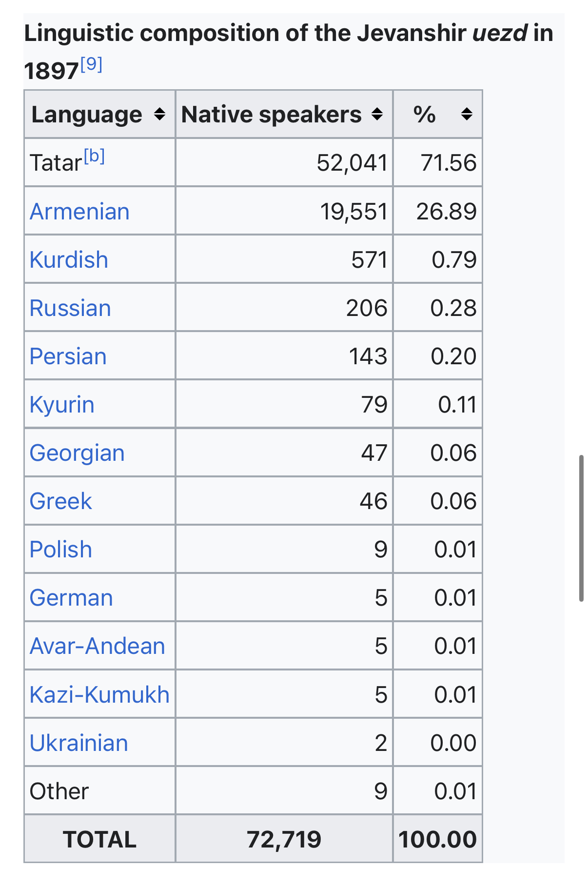Click the page scrollbar thumb
This screenshot has height=886, width=588.
(x=581, y=528)
